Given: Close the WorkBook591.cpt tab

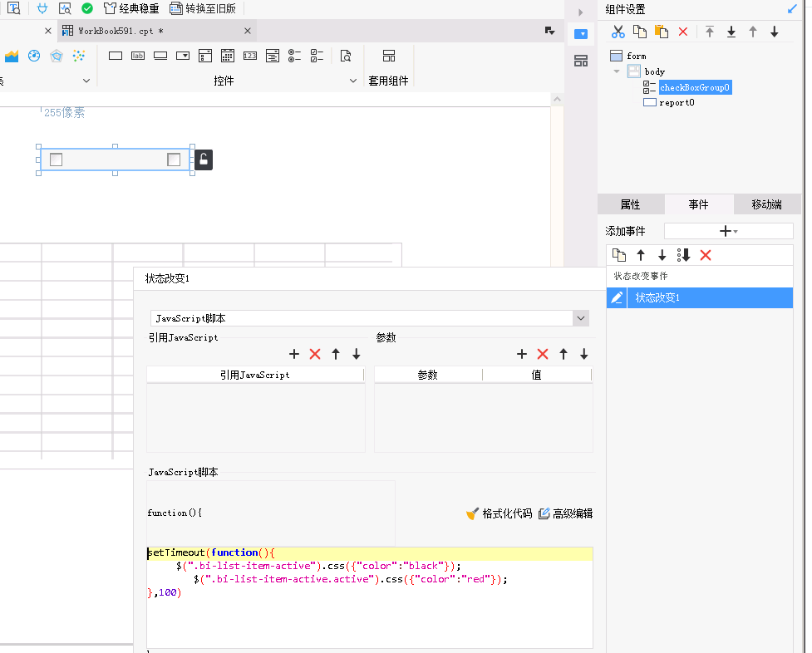Looking at the screenshot, I should tap(248, 31).
